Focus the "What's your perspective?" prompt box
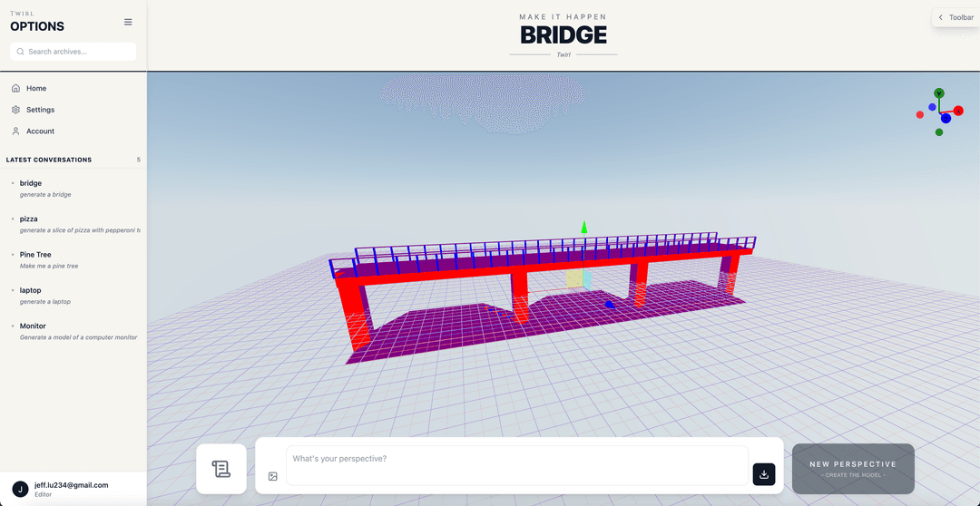The image size is (980, 506). [x=516, y=465]
